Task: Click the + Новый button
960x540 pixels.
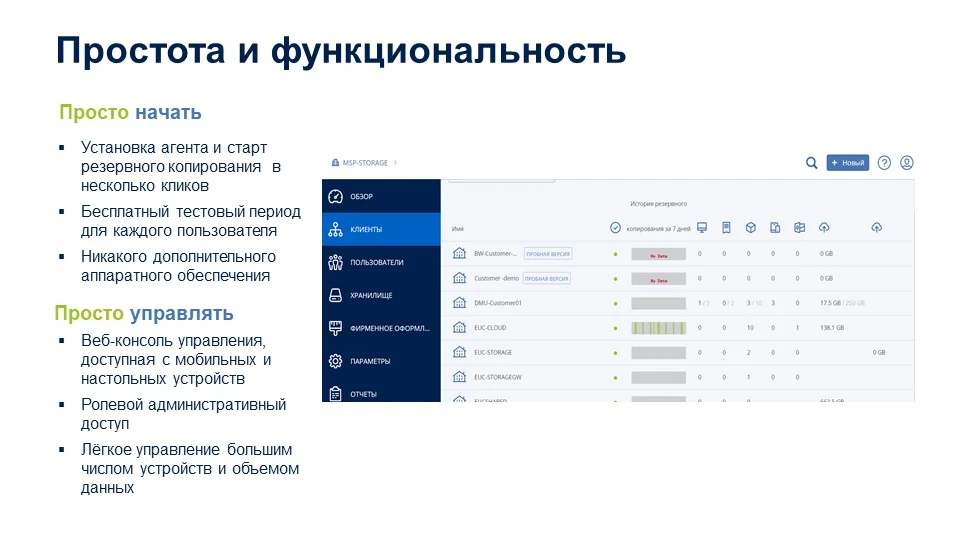Action: point(847,163)
